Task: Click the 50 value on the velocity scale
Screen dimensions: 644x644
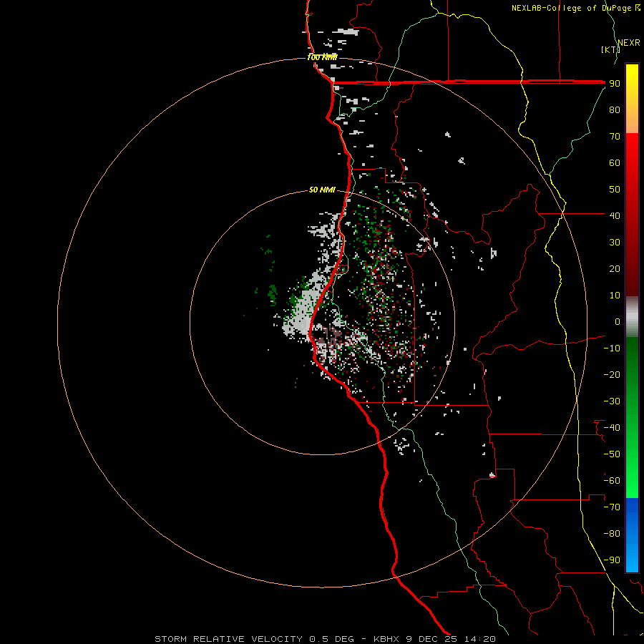Action: [x=615, y=190]
